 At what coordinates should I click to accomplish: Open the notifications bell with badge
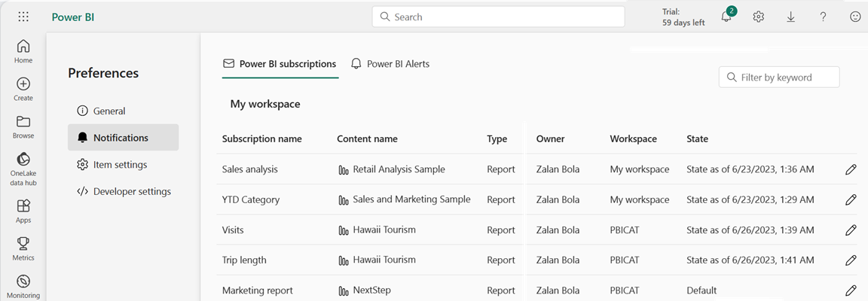[727, 17]
